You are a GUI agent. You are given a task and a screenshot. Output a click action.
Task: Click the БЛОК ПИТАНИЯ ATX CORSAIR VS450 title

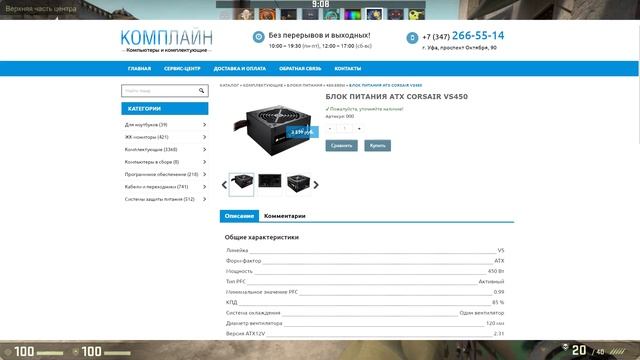397,97
